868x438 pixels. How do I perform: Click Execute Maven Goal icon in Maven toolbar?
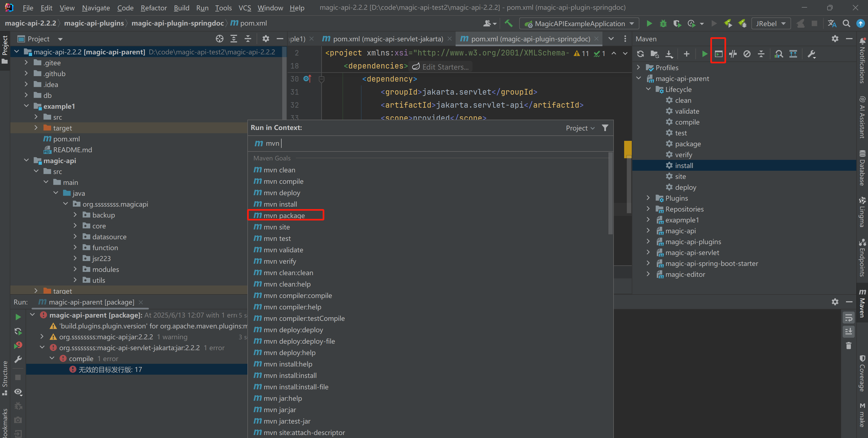tap(718, 54)
